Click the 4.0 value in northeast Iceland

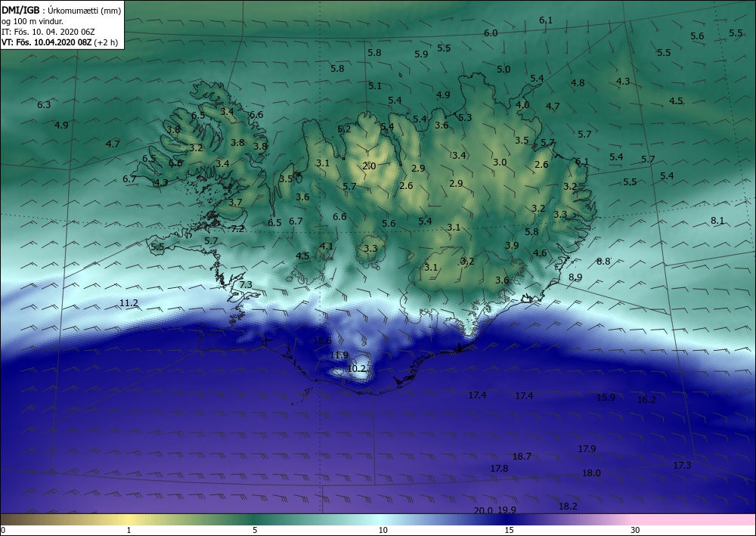pyautogui.click(x=522, y=105)
